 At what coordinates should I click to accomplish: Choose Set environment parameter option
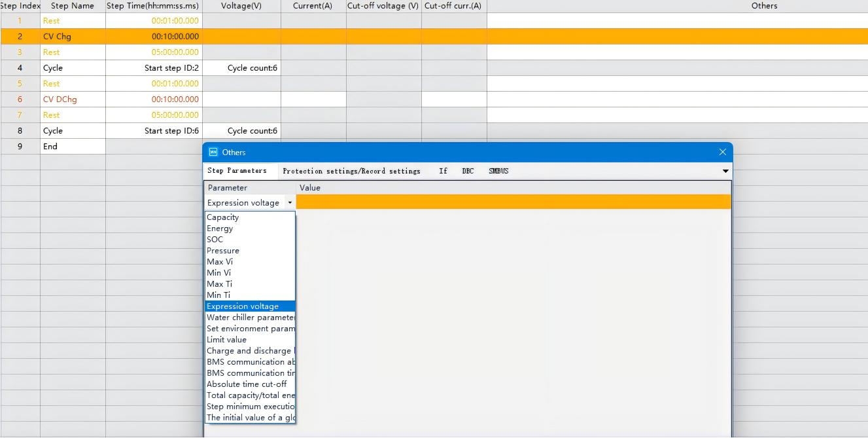click(x=250, y=329)
